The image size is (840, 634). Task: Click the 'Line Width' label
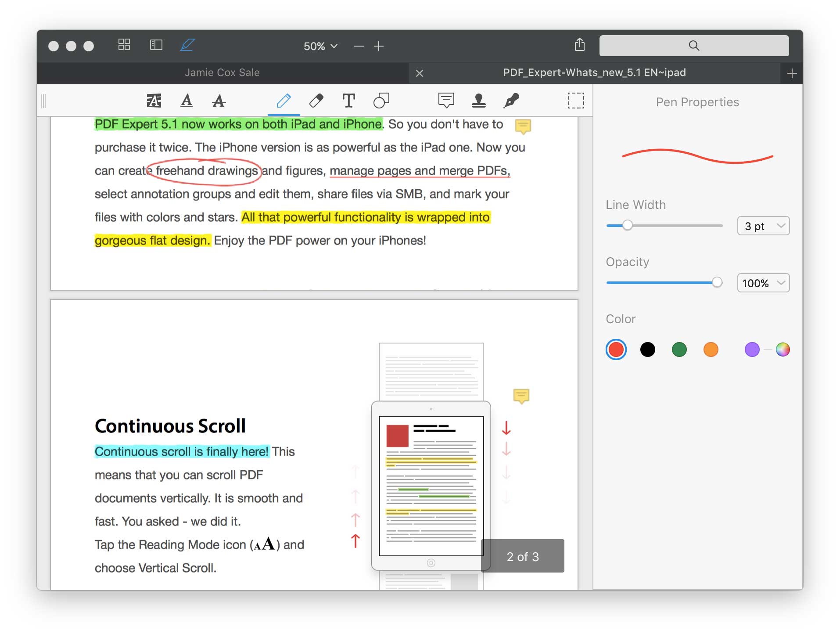tap(635, 205)
